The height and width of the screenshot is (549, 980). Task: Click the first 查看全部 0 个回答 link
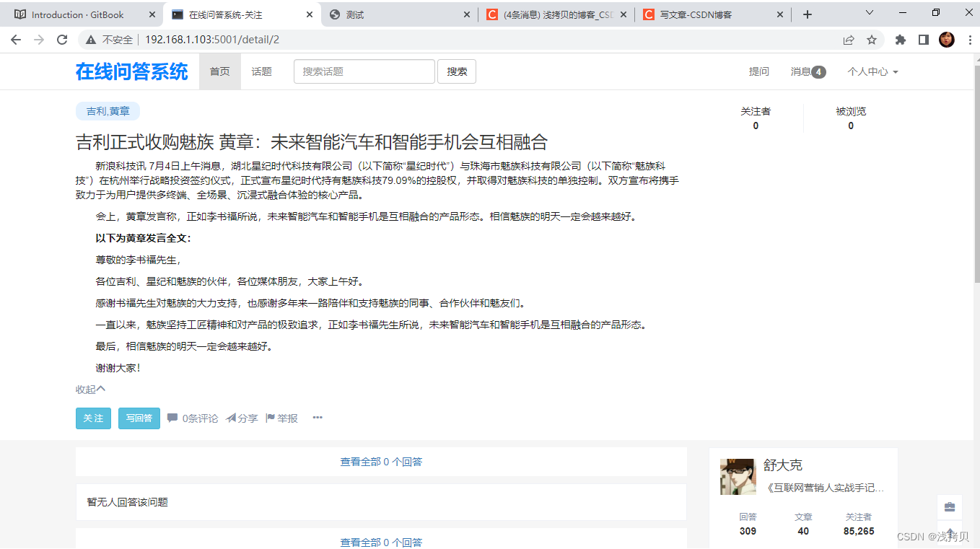[x=381, y=462]
